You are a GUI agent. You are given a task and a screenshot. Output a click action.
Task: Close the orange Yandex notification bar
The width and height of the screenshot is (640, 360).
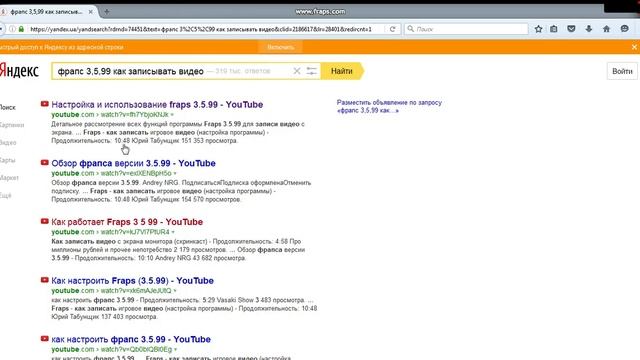[x=634, y=47]
